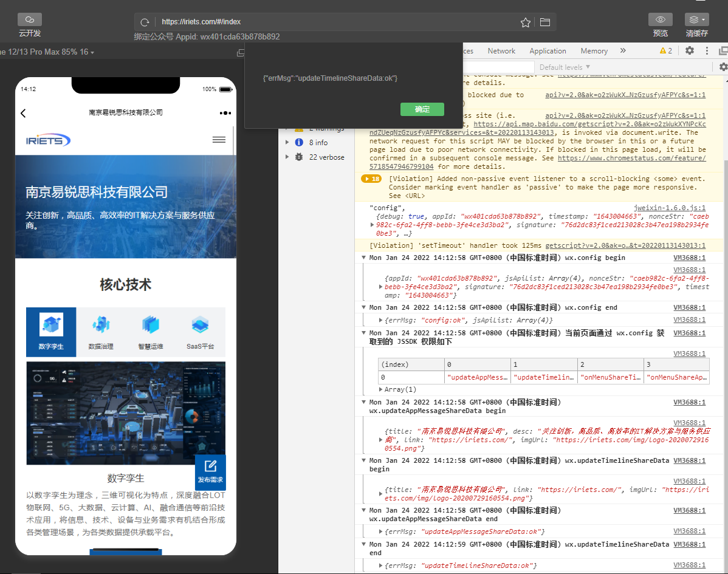Viewport: 728px width, 574px height.
Task: Click the VM3688:1 link beside wx.config begin
Action: coord(690,258)
